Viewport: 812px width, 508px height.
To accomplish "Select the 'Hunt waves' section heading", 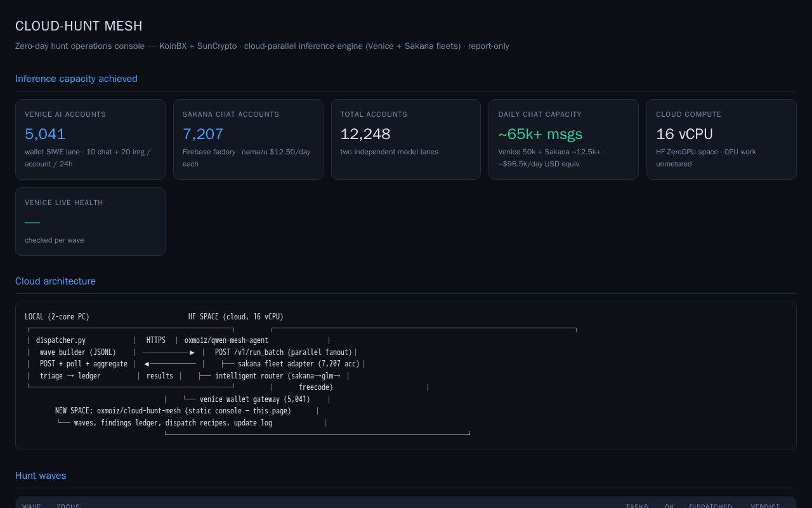I will click(41, 476).
